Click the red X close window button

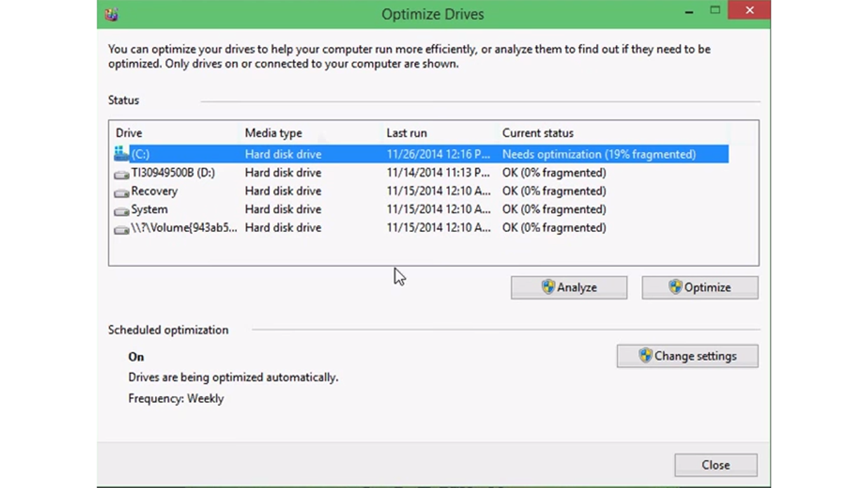coord(750,10)
